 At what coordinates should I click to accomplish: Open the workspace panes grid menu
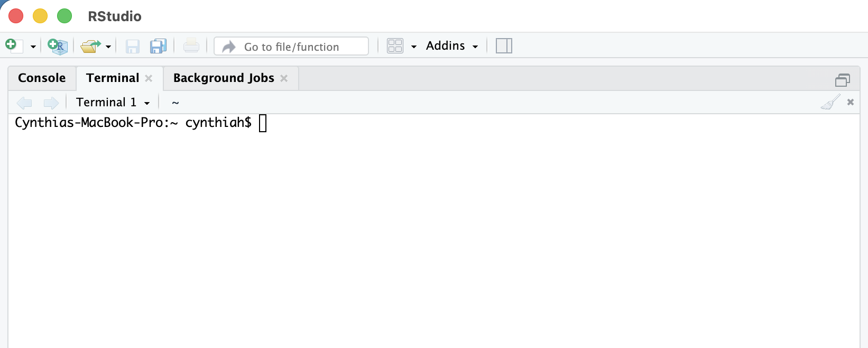pyautogui.click(x=395, y=46)
